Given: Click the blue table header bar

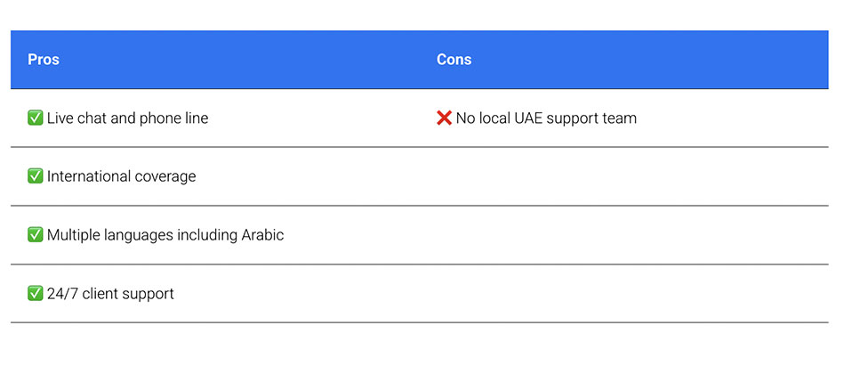Looking at the screenshot, I should coord(623,60).
